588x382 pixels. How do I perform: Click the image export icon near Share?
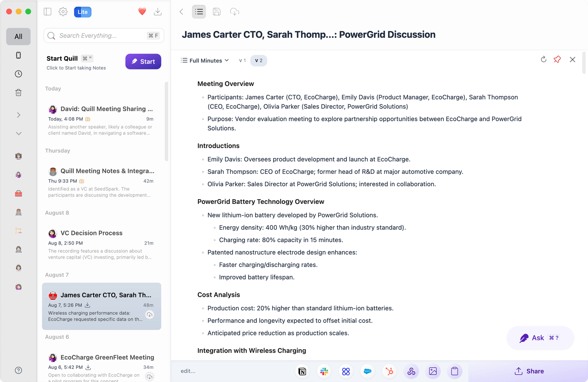point(433,371)
